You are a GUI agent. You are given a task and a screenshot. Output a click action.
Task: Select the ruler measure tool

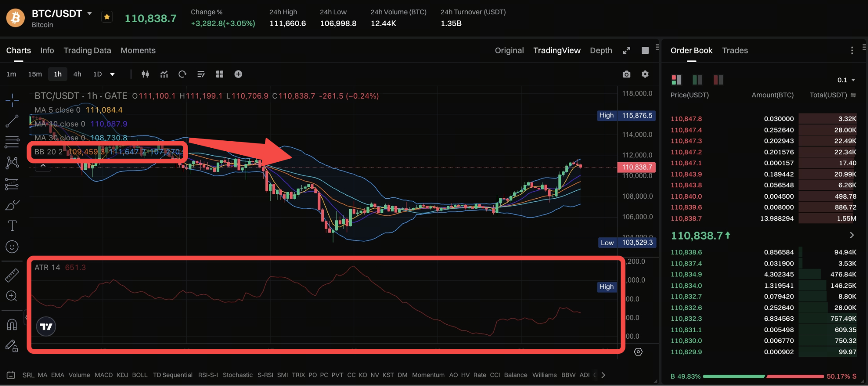12,275
